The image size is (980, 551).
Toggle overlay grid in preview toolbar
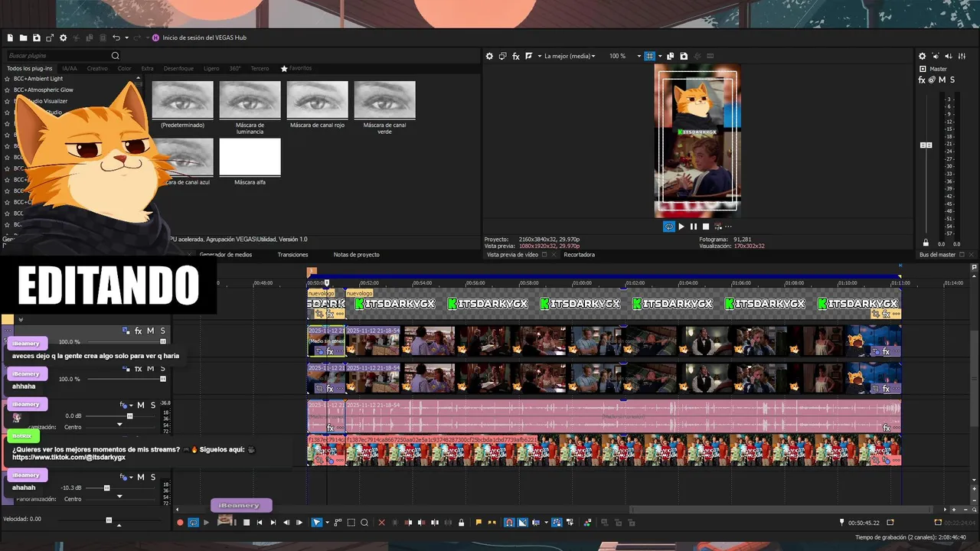[x=649, y=56]
